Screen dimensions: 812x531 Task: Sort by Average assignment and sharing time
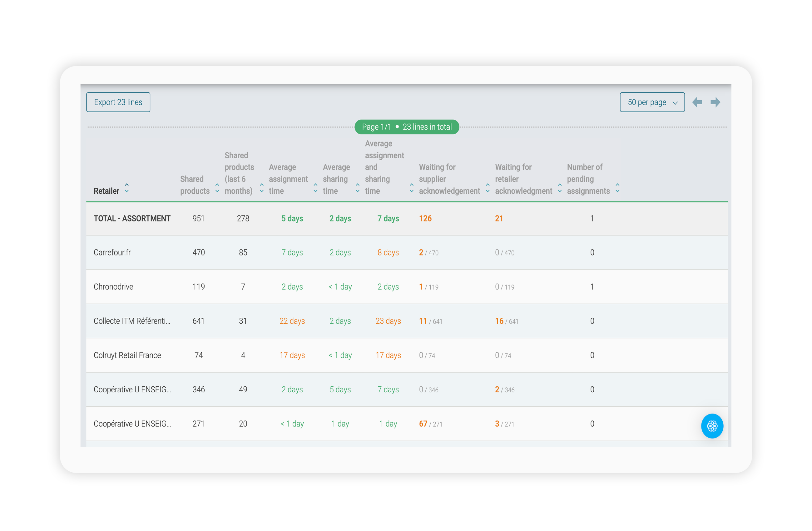coord(411,188)
